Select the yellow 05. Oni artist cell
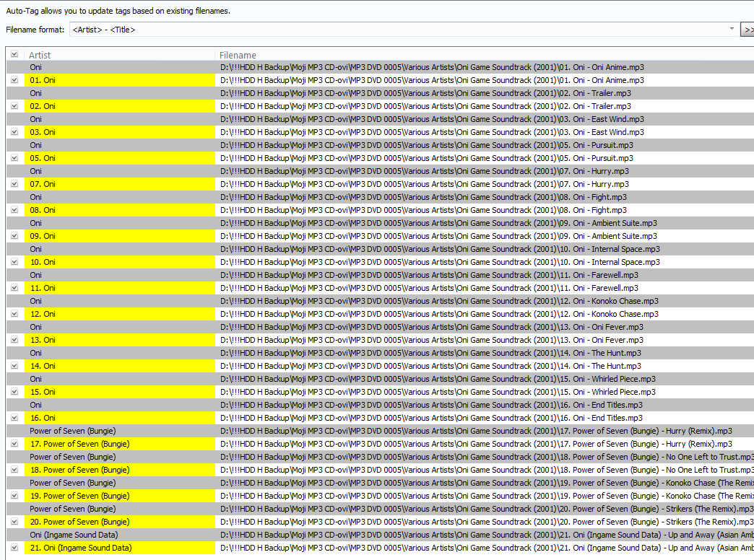Image resolution: width=754 pixels, height=560 pixels. point(120,158)
